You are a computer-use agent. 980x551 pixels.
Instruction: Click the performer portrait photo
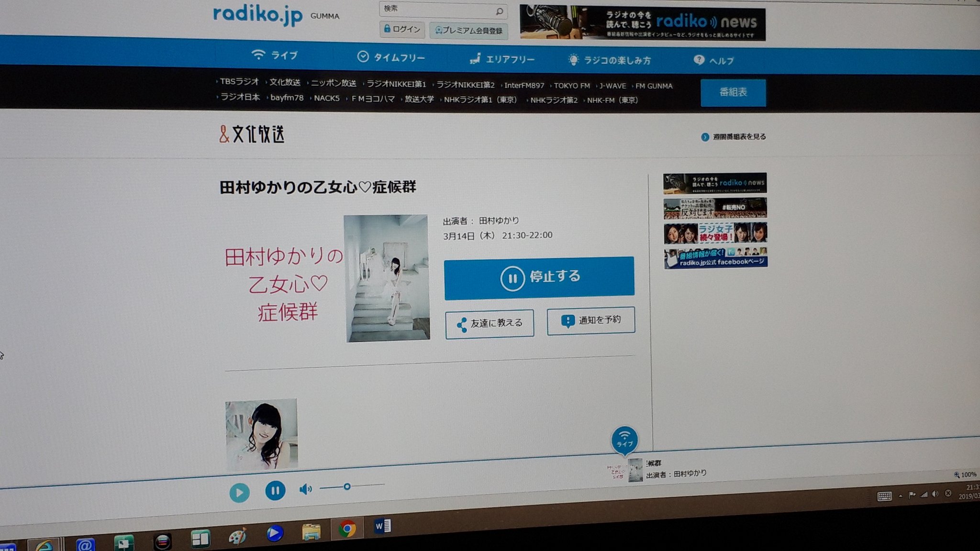[x=261, y=434]
